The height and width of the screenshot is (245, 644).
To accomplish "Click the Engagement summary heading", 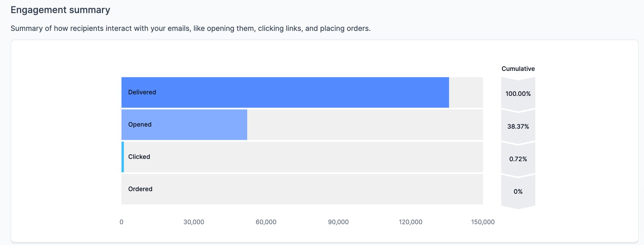I will [60, 10].
